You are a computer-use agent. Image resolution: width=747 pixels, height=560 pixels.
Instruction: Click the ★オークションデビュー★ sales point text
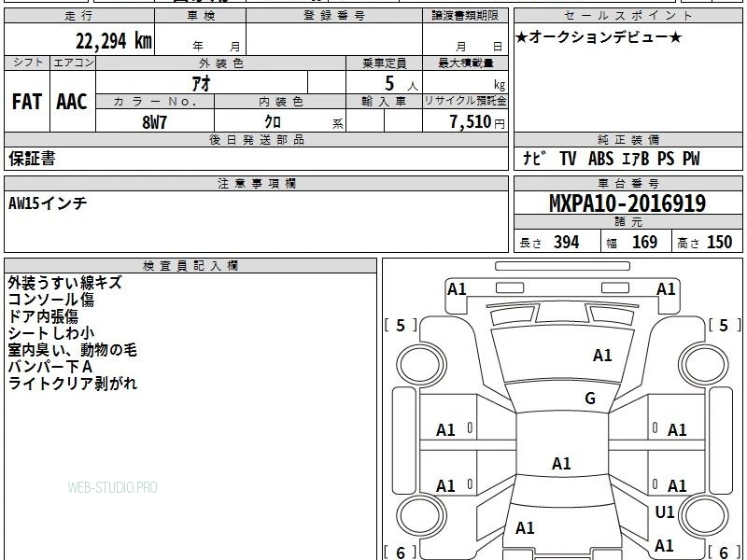599,37
